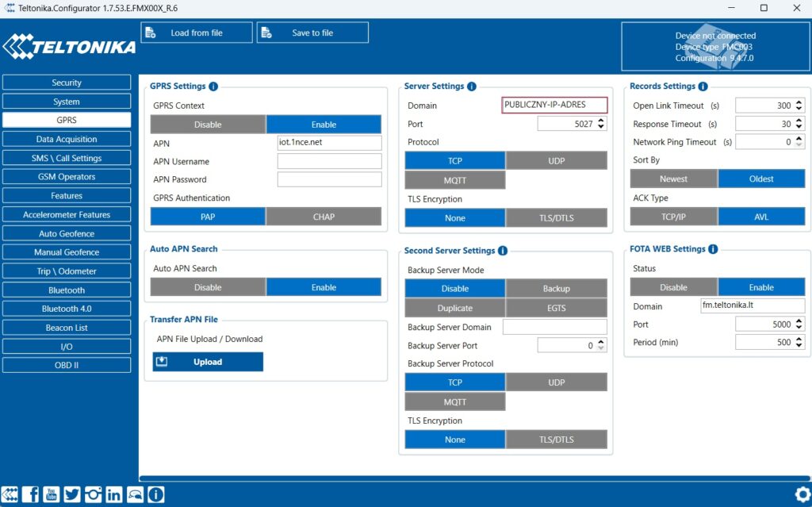Set ACK Type to TCP/IP
This screenshot has height=507, width=812.
coord(673,217)
